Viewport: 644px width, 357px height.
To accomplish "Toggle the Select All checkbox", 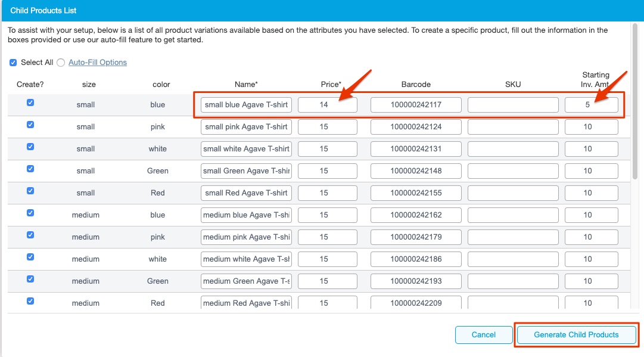I will (x=13, y=63).
